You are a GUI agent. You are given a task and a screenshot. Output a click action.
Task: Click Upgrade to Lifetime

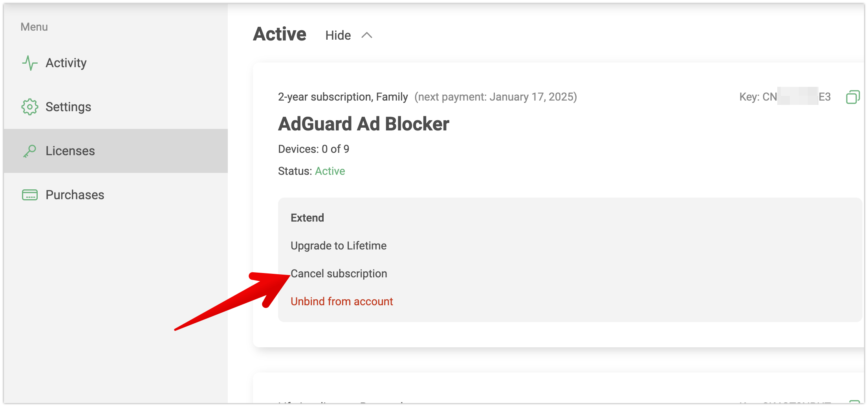click(338, 245)
